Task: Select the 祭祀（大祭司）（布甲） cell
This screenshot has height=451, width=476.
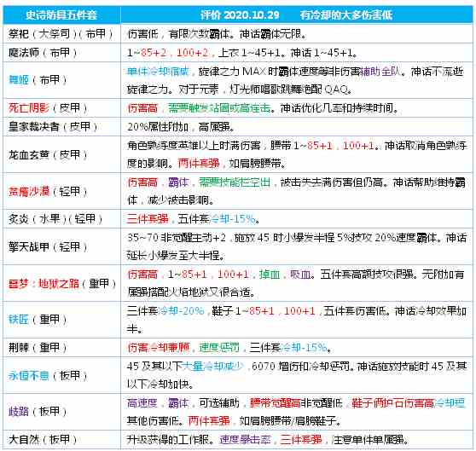Action: click(x=61, y=33)
